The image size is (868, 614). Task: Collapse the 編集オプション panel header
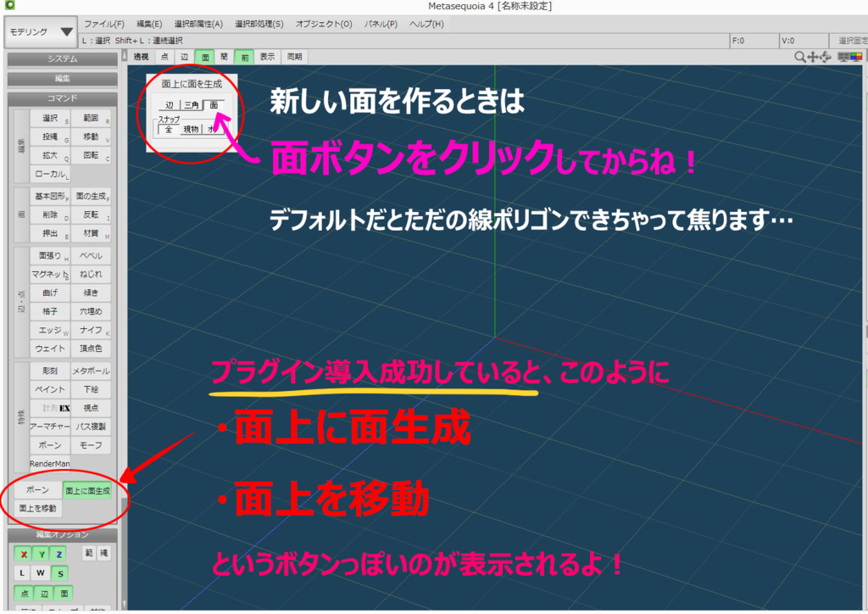click(62, 535)
